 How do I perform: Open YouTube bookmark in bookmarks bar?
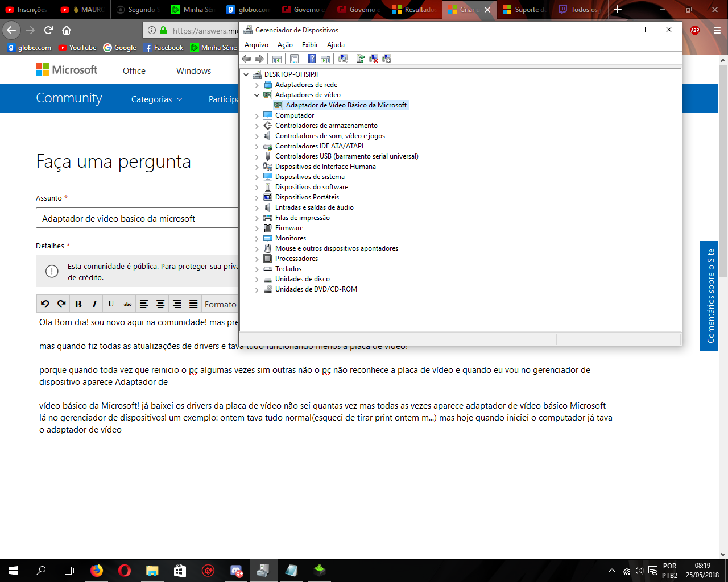(77, 48)
